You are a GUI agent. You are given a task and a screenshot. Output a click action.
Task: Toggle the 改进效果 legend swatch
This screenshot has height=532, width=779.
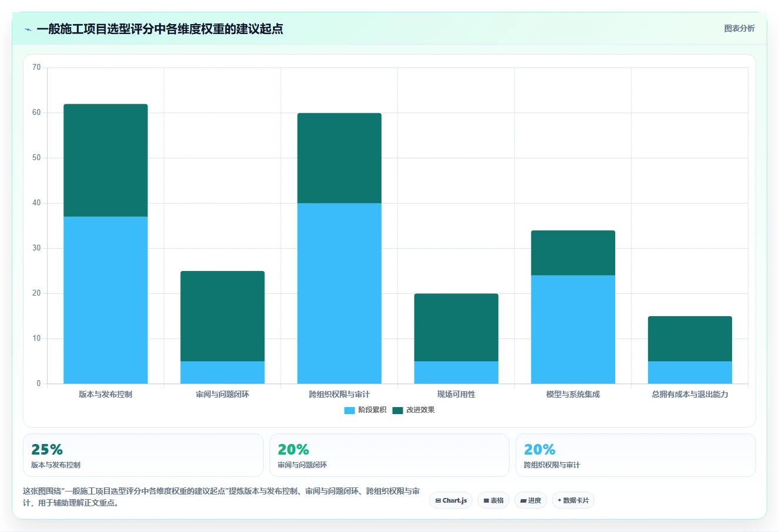pyautogui.click(x=397, y=410)
